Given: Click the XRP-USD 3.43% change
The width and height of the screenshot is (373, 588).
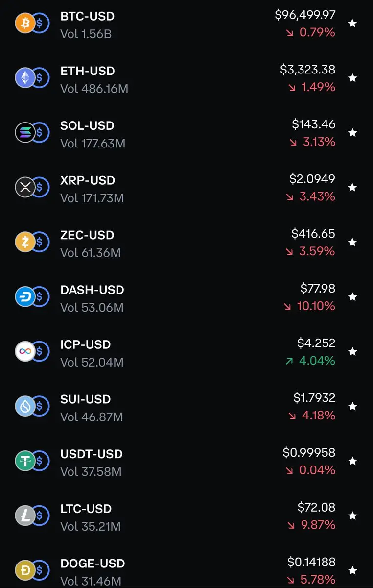Looking at the screenshot, I should pos(317,196).
